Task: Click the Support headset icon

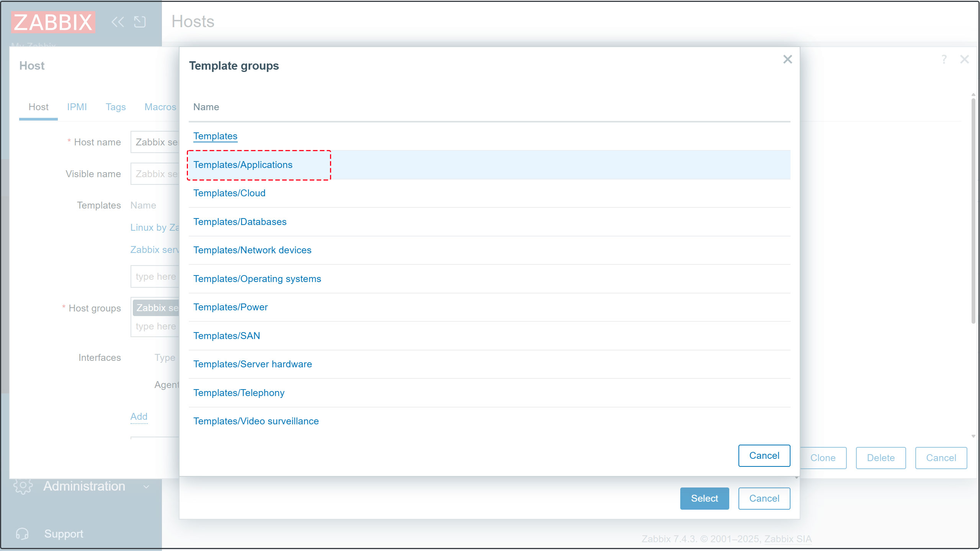Action: click(x=22, y=534)
